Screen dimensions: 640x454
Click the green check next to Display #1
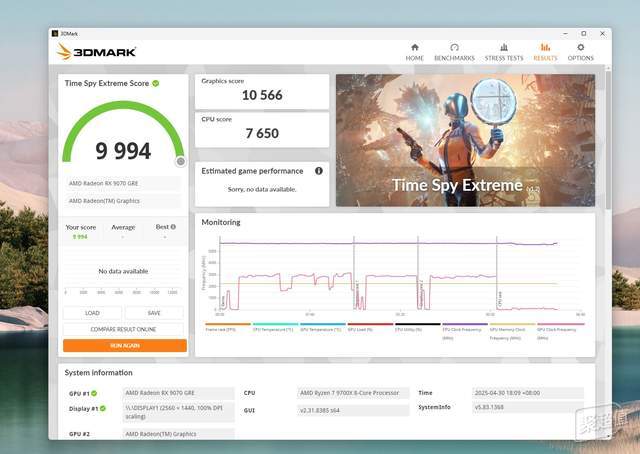[103, 408]
